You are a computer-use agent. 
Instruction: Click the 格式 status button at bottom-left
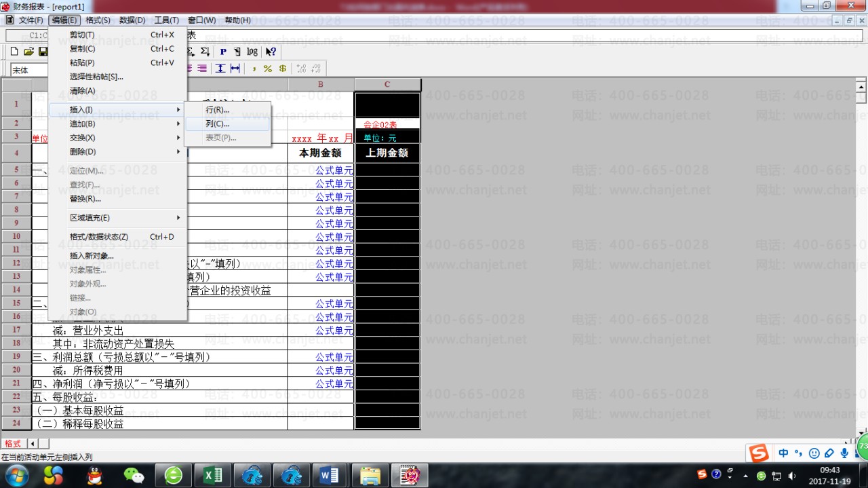point(13,443)
